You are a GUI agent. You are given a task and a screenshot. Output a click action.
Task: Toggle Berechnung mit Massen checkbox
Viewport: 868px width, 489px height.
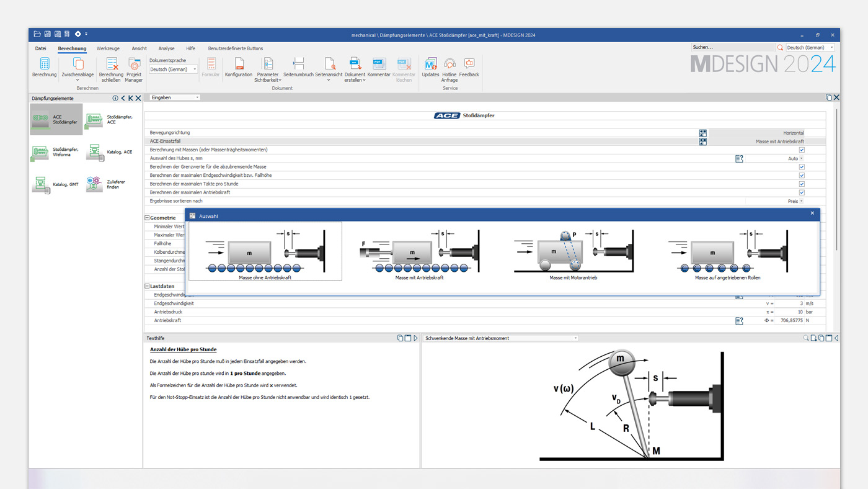(x=802, y=150)
